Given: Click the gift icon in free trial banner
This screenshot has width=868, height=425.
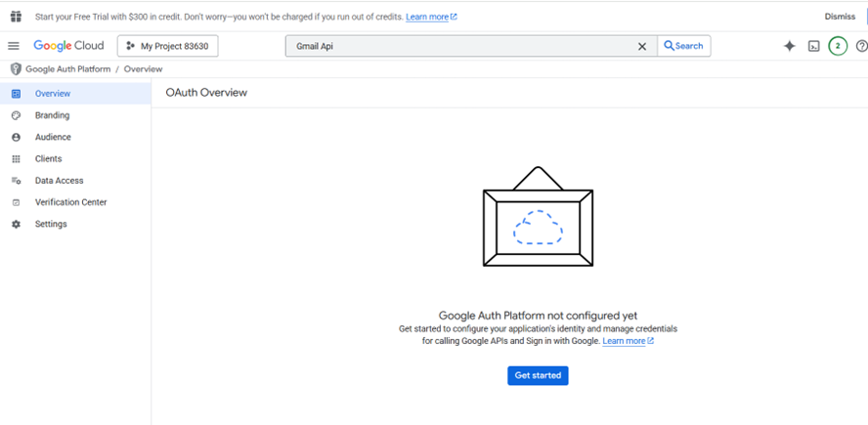Looking at the screenshot, I should (16, 16).
